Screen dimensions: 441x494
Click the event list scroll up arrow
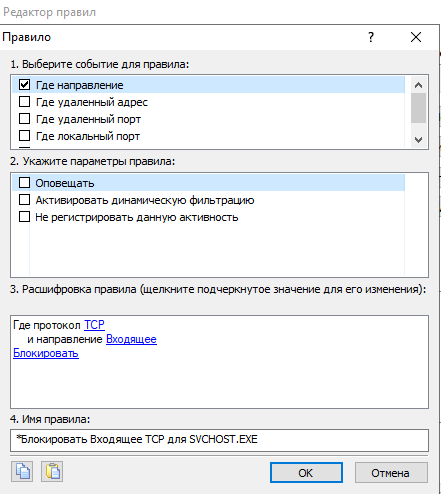coord(418,85)
